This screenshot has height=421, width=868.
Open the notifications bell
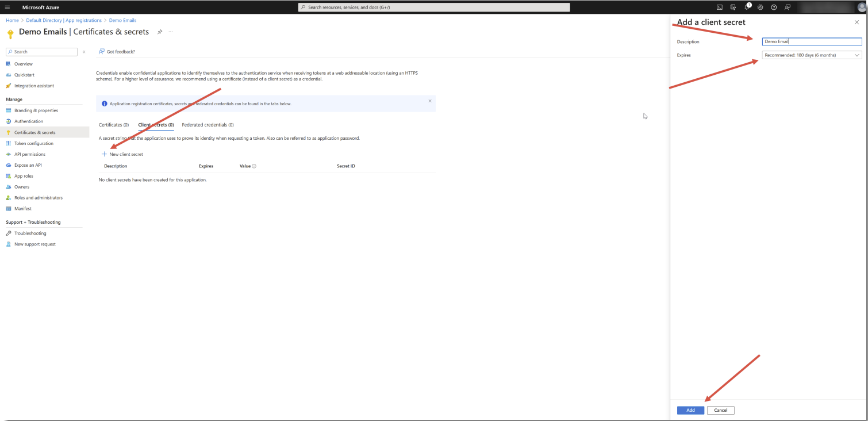[747, 7]
